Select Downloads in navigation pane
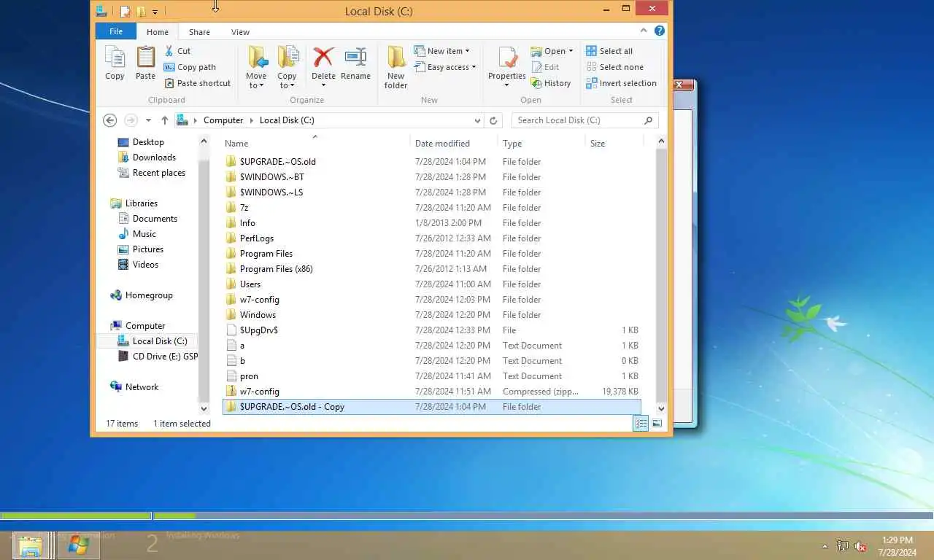Image resolution: width=934 pixels, height=560 pixels. [154, 157]
